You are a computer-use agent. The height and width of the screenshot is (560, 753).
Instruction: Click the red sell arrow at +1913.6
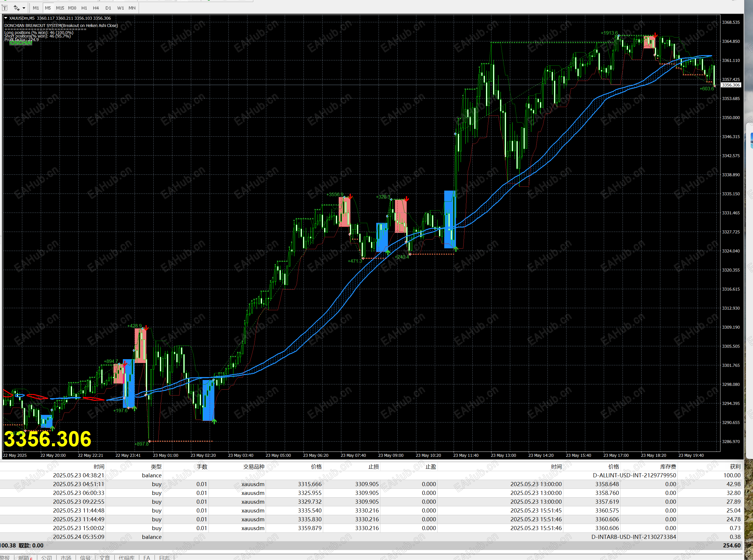click(x=655, y=35)
